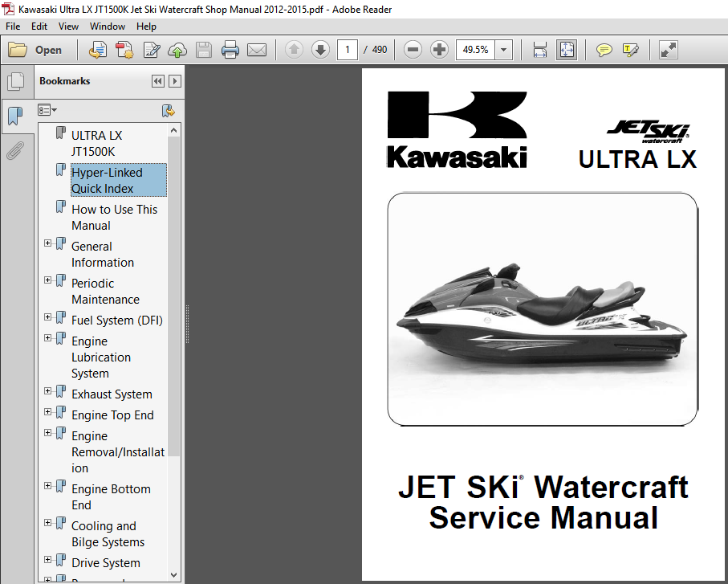Viewport: 728px width, 584px height.
Task: Click the Sign/fill document icon
Action: [x=152, y=50]
